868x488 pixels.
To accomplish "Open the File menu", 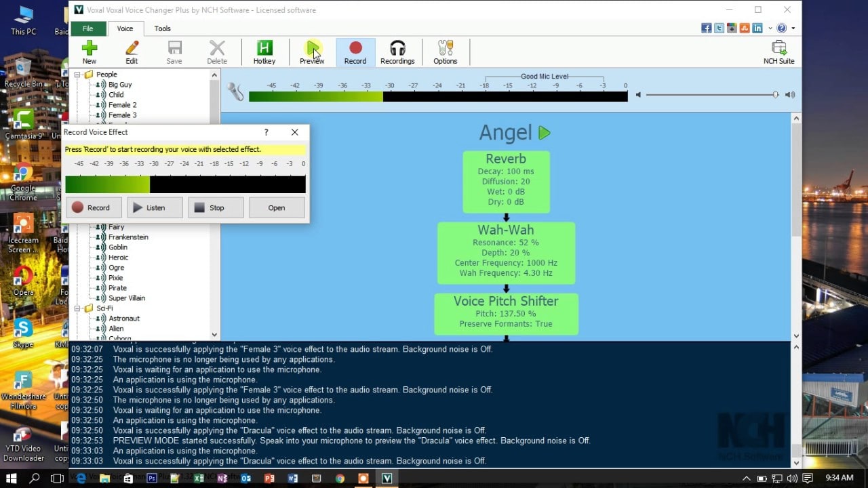I will coord(88,28).
